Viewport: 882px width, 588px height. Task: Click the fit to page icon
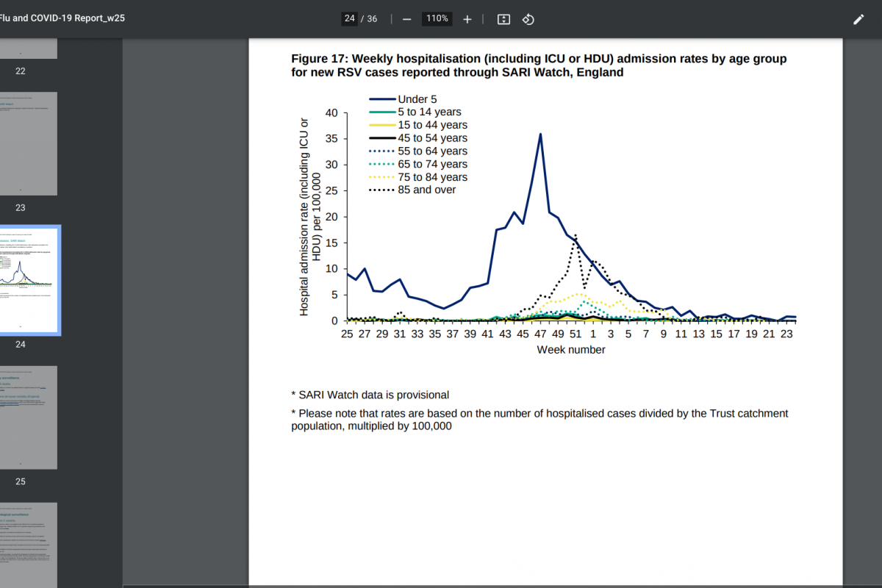pos(503,19)
